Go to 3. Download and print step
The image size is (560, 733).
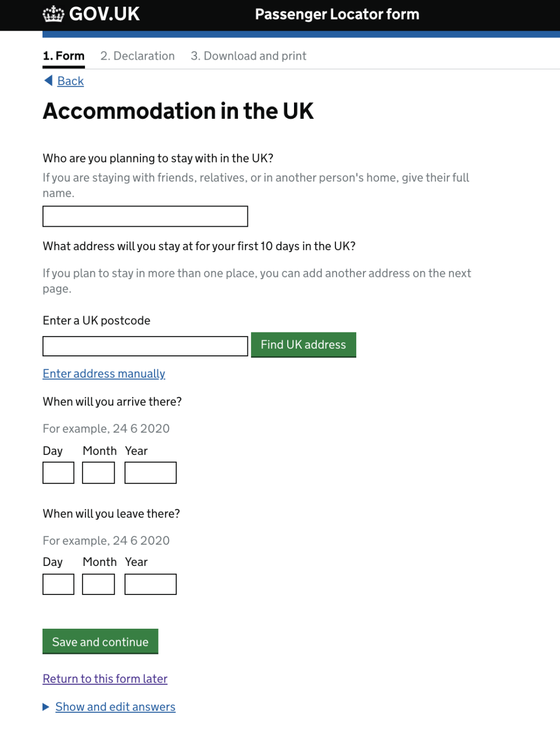(x=248, y=56)
